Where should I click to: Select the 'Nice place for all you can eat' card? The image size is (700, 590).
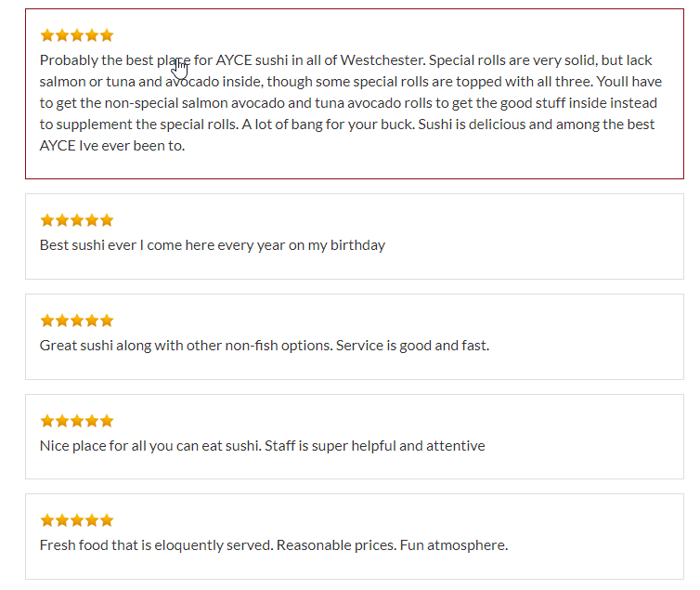pyautogui.click(x=355, y=437)
